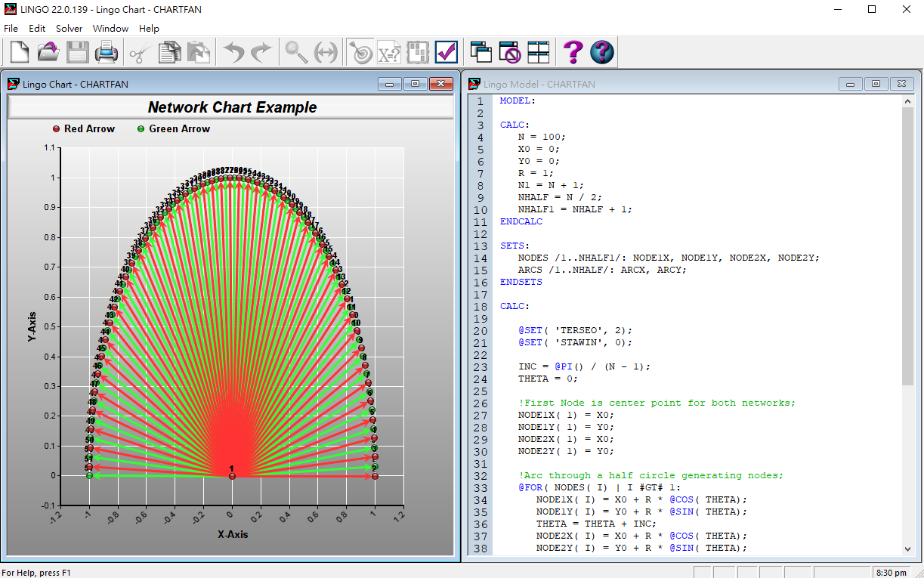Open the File menu
The width and height of the screenshot is (924, 578).
(11, 28)
